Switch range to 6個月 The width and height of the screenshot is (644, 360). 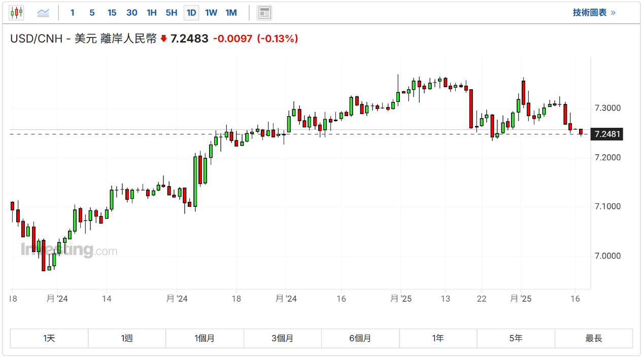[360, 338]
